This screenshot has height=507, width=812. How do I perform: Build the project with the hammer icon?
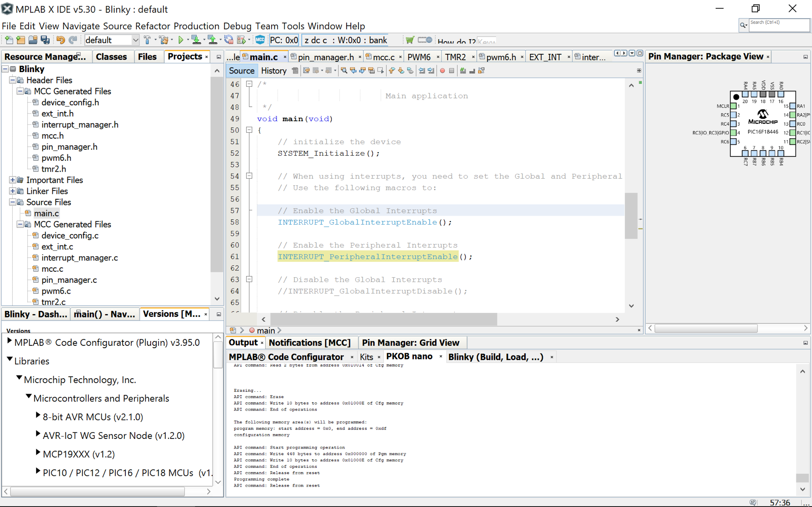coord(147,40)
